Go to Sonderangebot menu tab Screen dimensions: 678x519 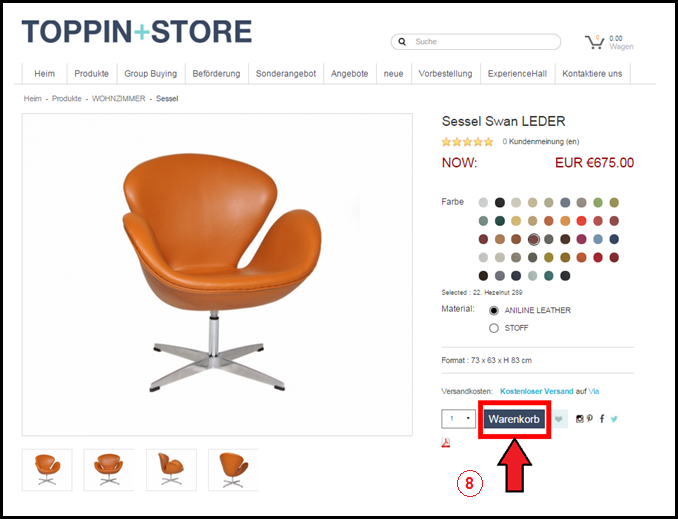tap(286, 74)
